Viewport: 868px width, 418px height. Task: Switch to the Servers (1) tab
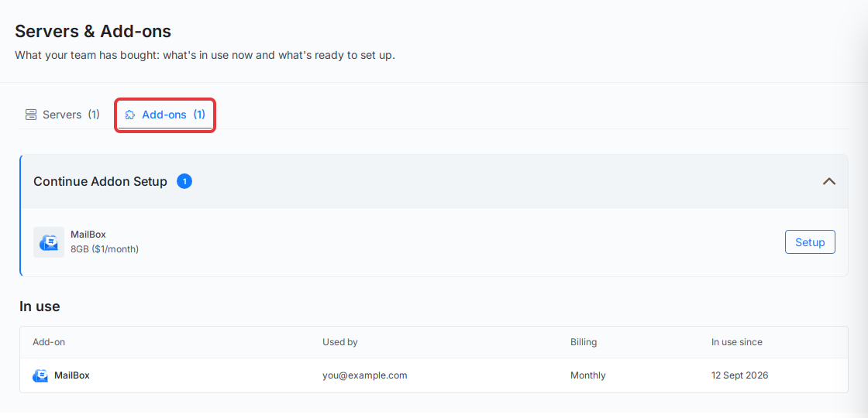point(63,115)
